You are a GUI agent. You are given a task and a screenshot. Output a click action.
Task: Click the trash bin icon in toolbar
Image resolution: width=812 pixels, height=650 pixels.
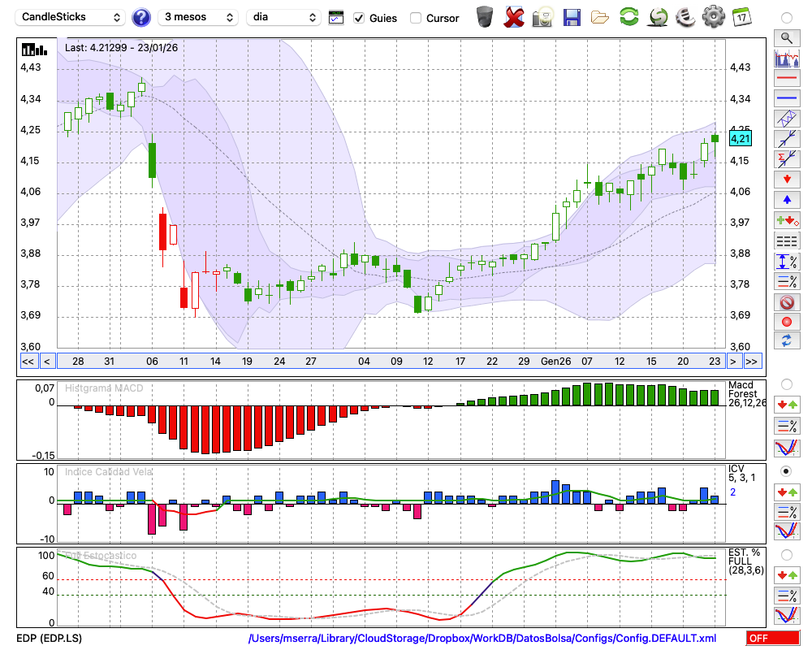(x=485, y=17)
